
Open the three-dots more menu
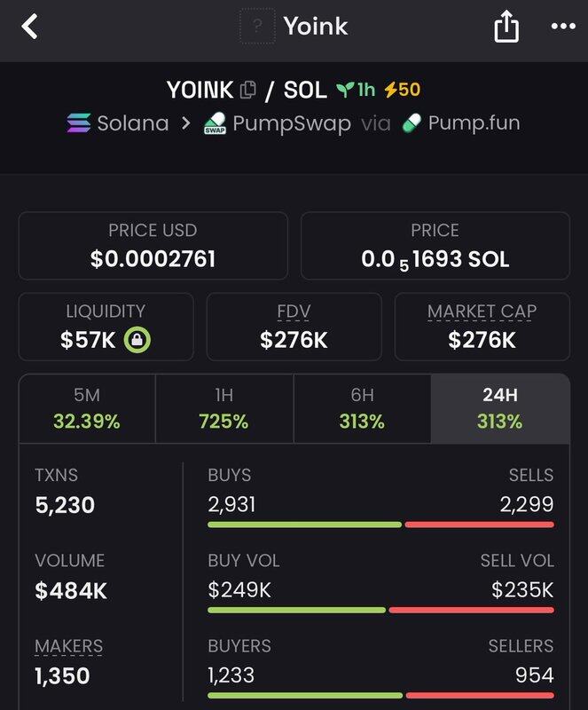(x=563, y=28)
